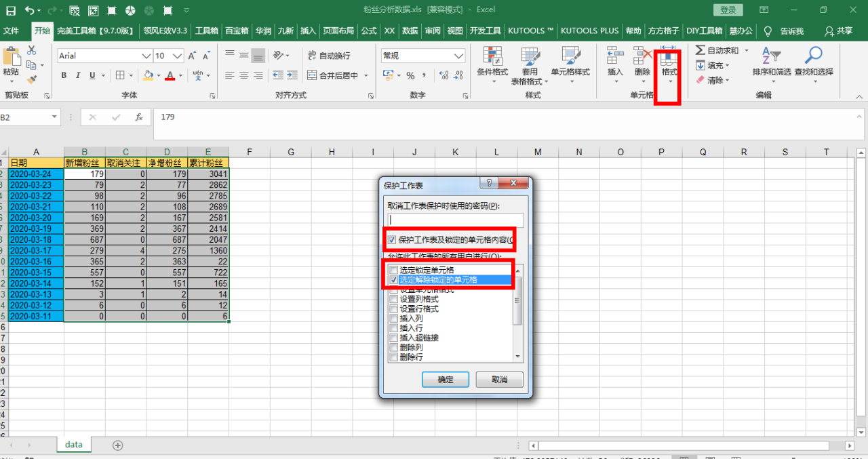
Task: Click the formula bar fx insert function icon
Action: tap(139, 117)
